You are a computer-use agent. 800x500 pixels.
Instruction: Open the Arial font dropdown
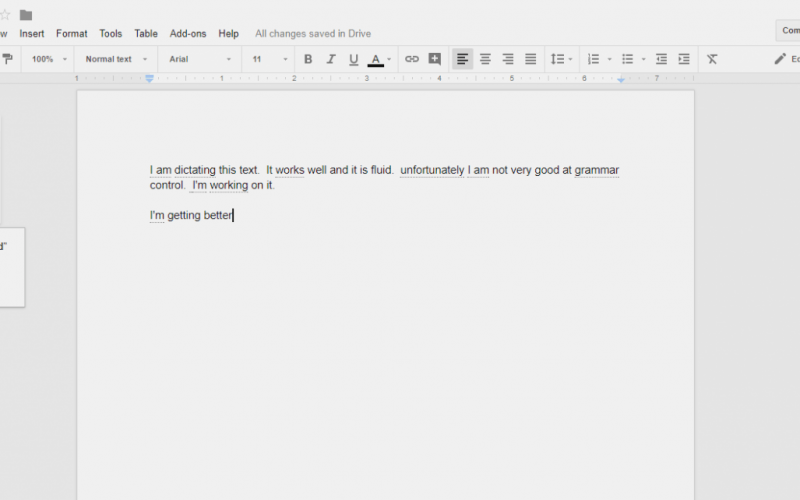coord(199,59)
